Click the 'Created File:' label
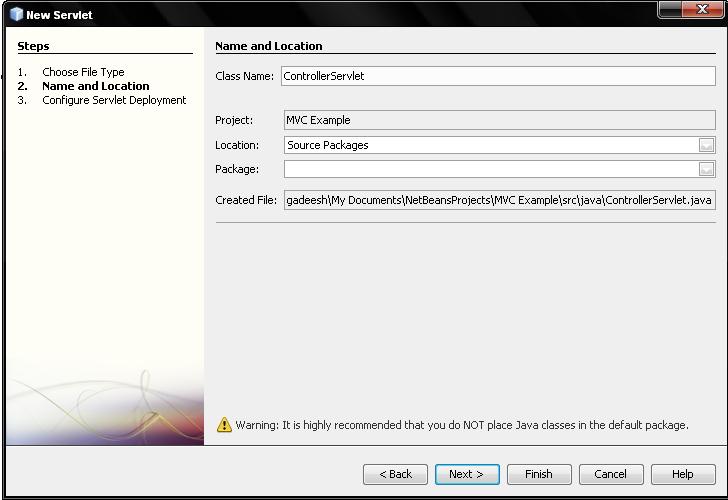This screenshot has height=500, width=728. [246, 200]
